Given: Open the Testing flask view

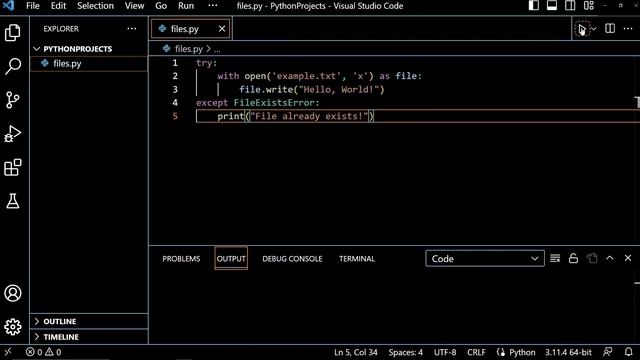Looking at the screenshot, I should click(x=13, y=201).
